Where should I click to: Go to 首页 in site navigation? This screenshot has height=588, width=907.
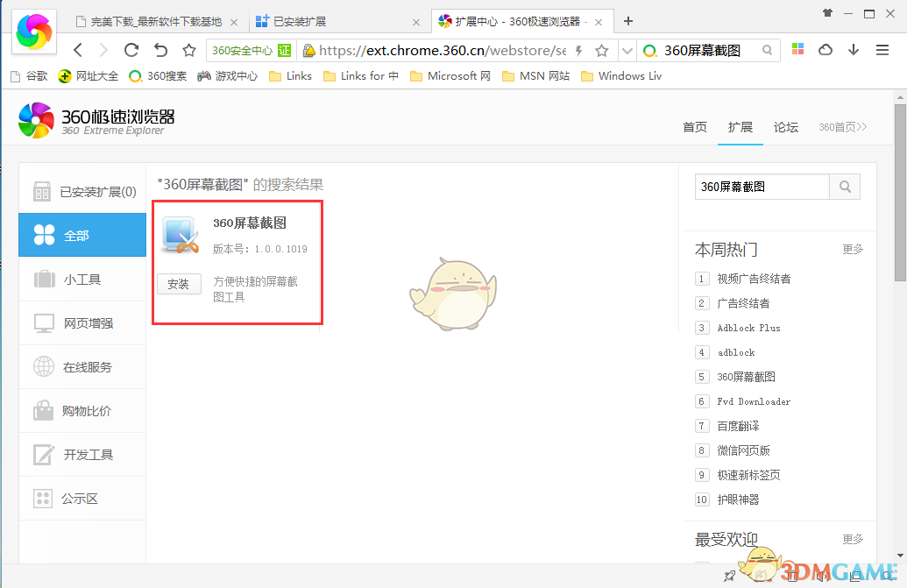coord(695,127)
